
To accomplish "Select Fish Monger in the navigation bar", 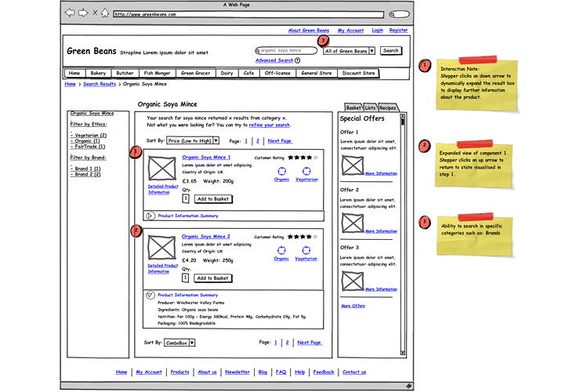I will point(156,73).
